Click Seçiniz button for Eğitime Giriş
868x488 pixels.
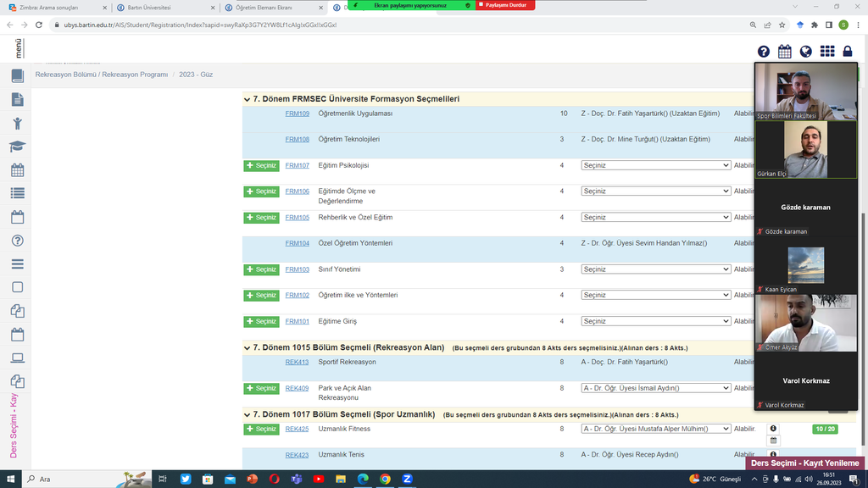coord(261,322)
